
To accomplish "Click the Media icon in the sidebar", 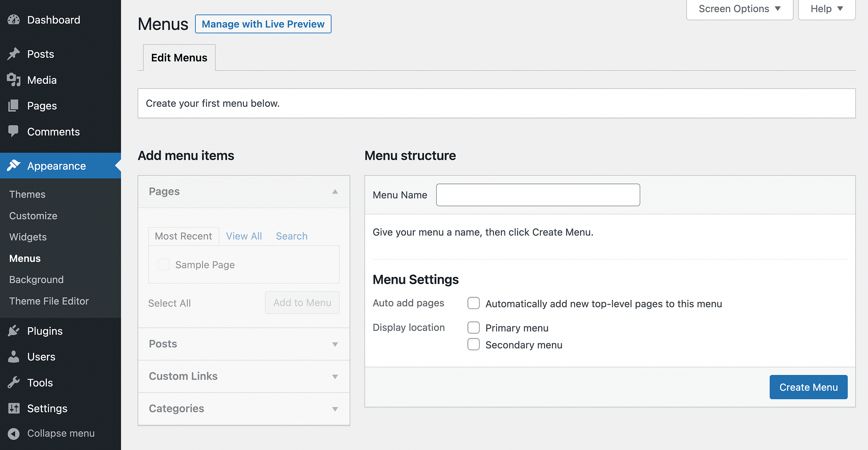I will [x=14, y=80].
